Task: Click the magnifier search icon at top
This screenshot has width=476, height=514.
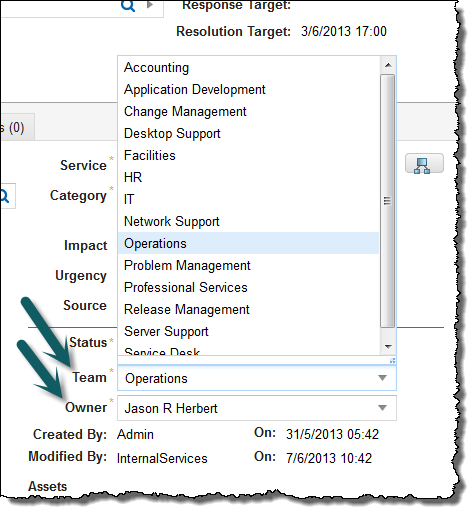Action: [128, 5]
